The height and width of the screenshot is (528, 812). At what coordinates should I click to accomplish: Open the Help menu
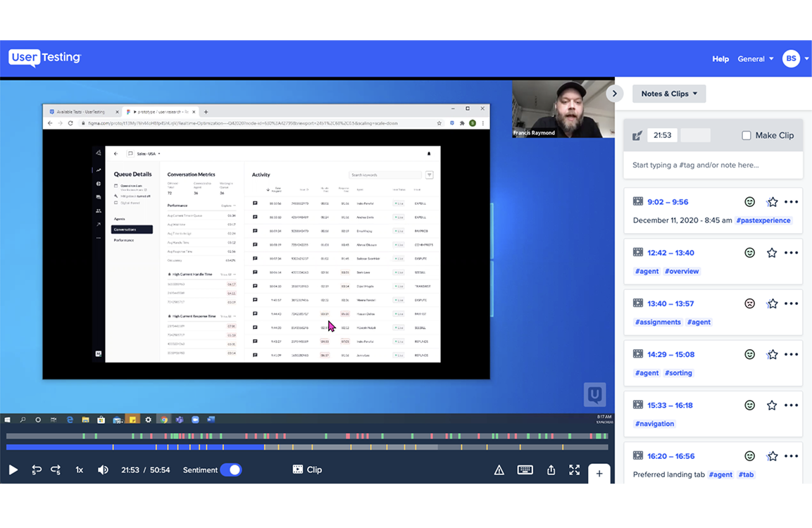click(x=720, y=59)
